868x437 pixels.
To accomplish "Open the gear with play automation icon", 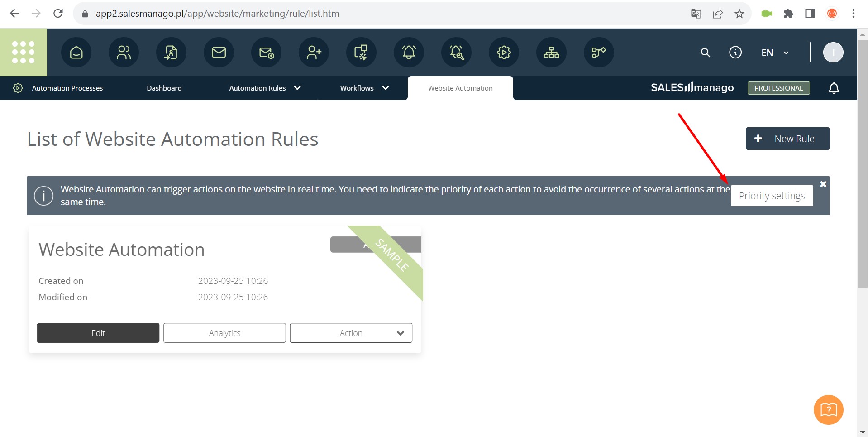I will [504, 53].
